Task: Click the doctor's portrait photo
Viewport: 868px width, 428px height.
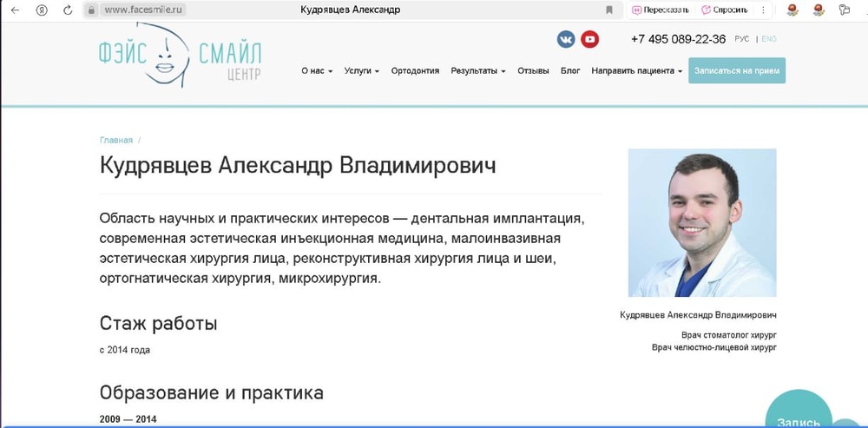Action: pos(702,222)
